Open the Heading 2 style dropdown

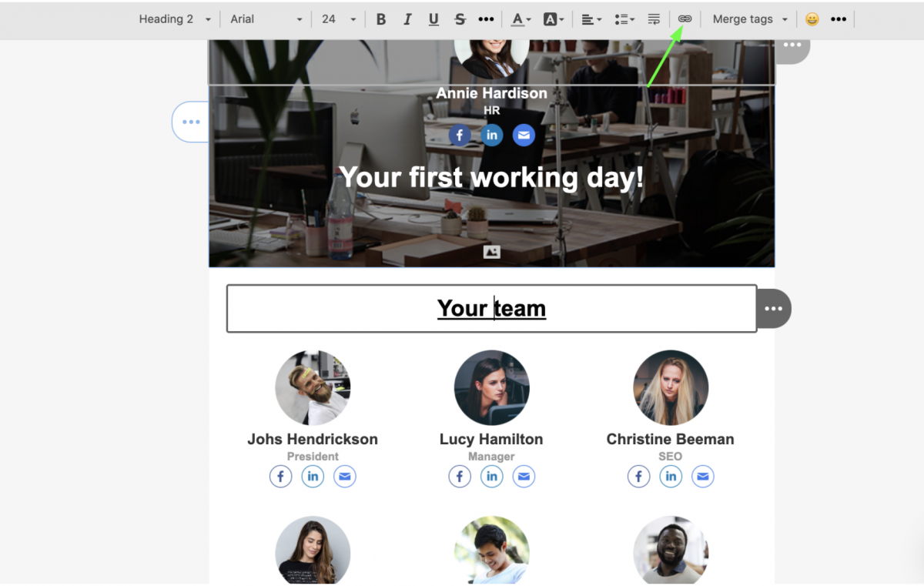175,19
